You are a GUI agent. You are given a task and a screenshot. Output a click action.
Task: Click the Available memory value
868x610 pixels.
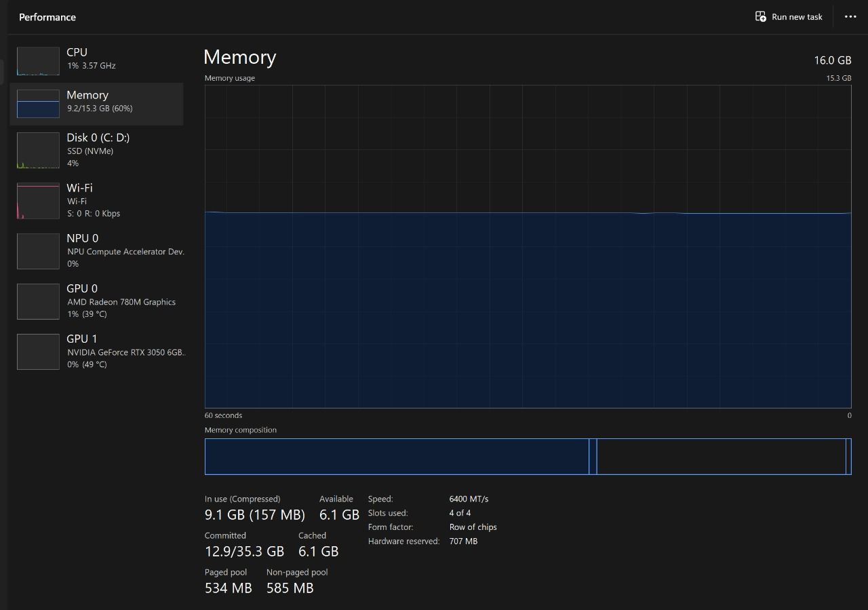tap(339, 515)
